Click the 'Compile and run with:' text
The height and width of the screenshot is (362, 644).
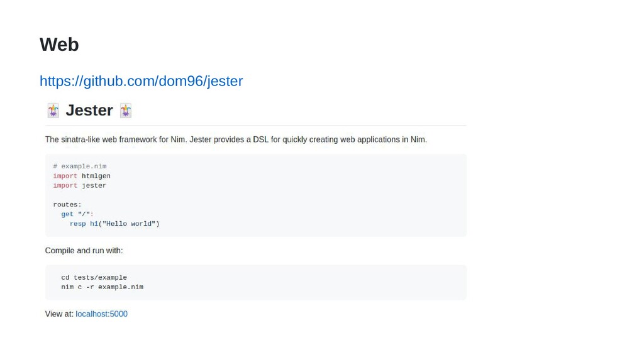pyautogui.click(x=84, y=250)
